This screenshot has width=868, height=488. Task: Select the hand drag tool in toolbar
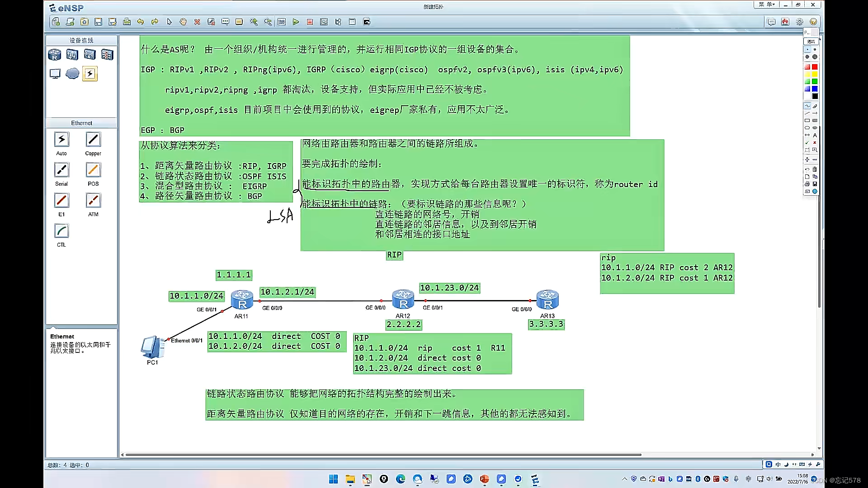[183, 22]
